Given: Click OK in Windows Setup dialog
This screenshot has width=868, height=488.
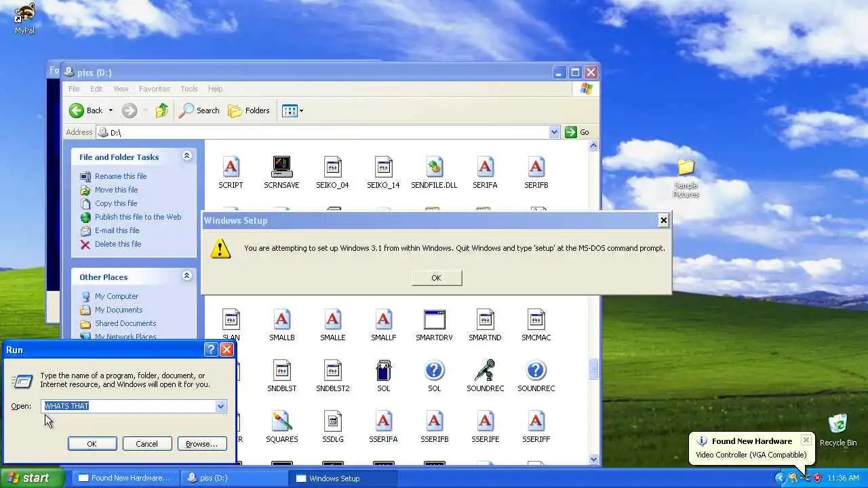Looking at the screenshot, I should click(x=436, y=278).
